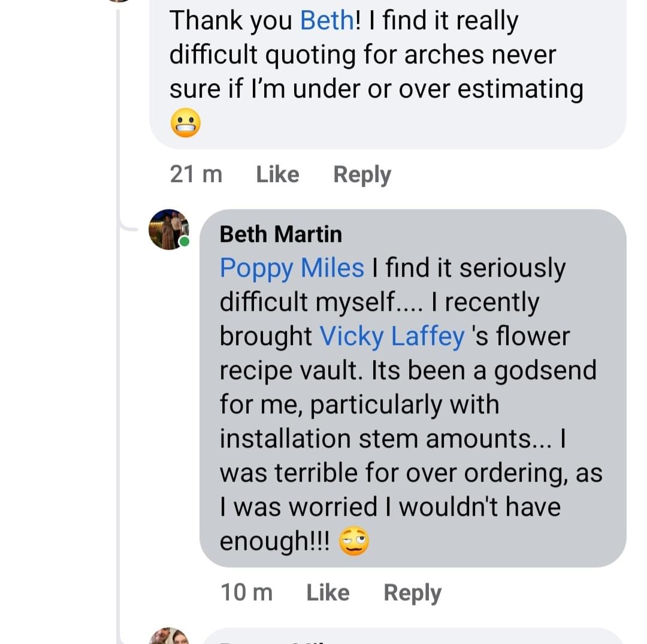Click the Beth Martin author name

click(281, 234)
